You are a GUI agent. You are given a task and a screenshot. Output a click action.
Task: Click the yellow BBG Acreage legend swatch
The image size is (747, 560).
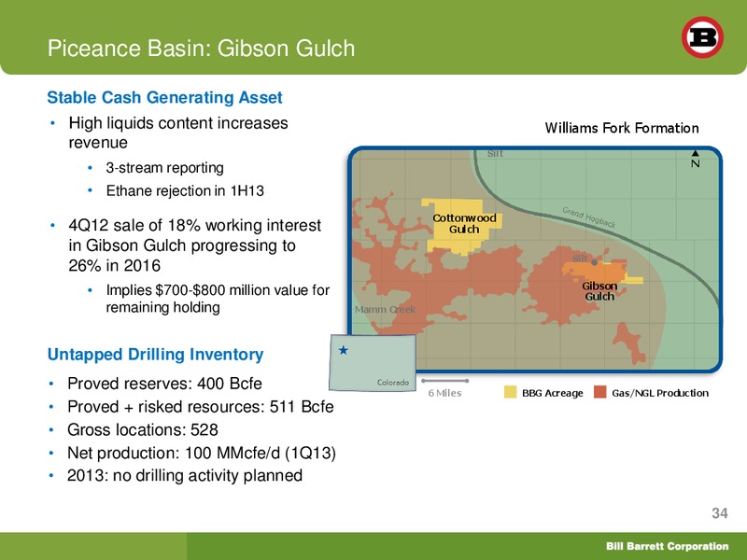click(510, 392)
